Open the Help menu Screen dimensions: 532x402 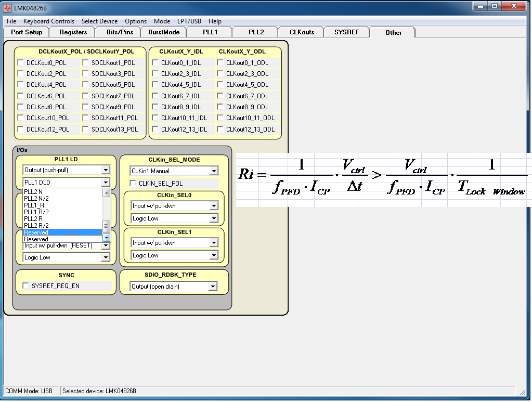coord(215,21)
